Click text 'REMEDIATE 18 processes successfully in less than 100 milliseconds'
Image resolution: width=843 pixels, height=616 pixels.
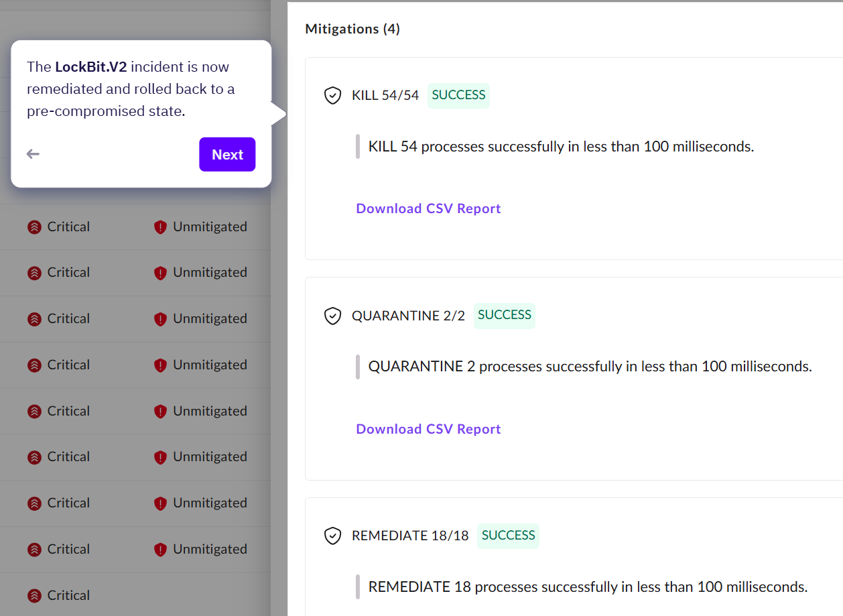pos(588,587)
